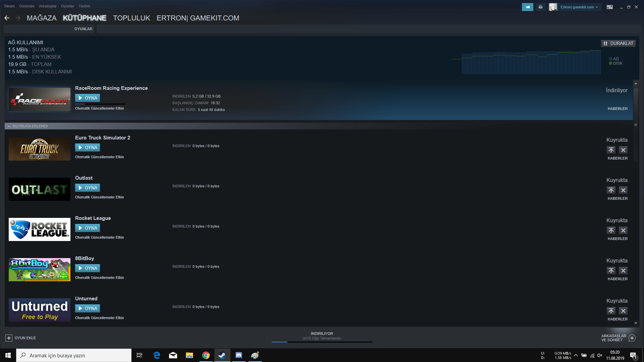Move Euro Truck Simulator 2 to queue top
Image resolution: width=644 pixels, height=362 pixels.
(x=611, y=150)
